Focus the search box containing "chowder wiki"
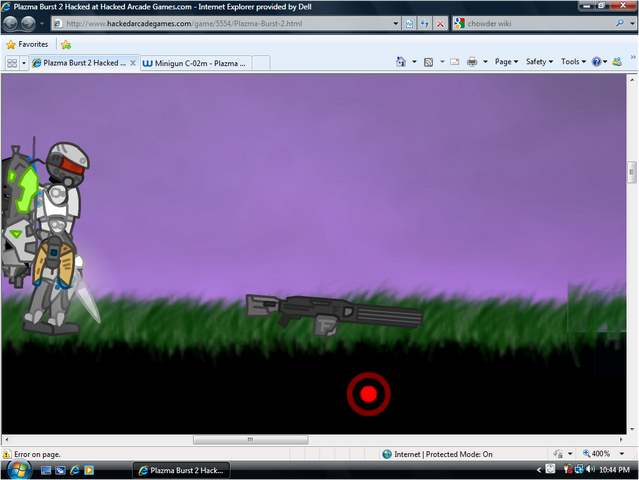Screen dimensions: 639x480 point(540,23)
